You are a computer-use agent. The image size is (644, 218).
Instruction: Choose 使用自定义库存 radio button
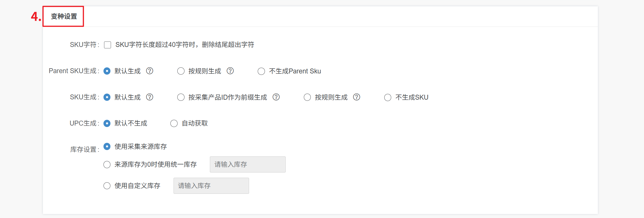point(107,186)
